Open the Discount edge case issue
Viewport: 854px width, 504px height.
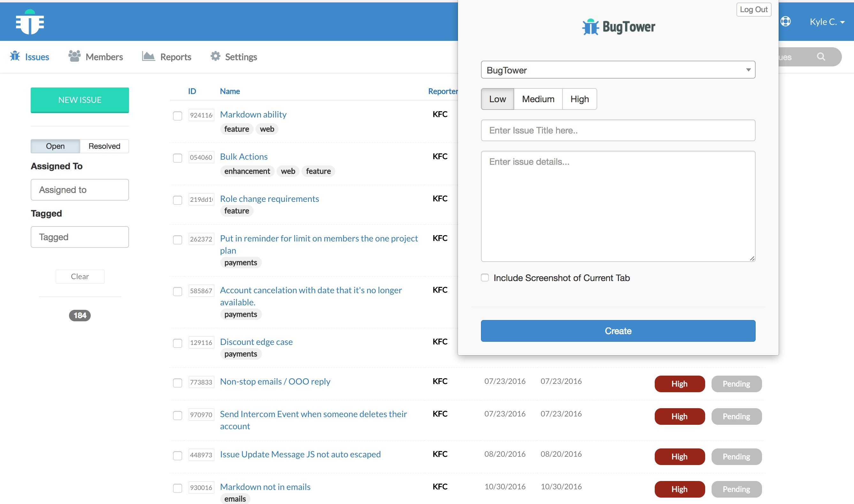[256, 342]
